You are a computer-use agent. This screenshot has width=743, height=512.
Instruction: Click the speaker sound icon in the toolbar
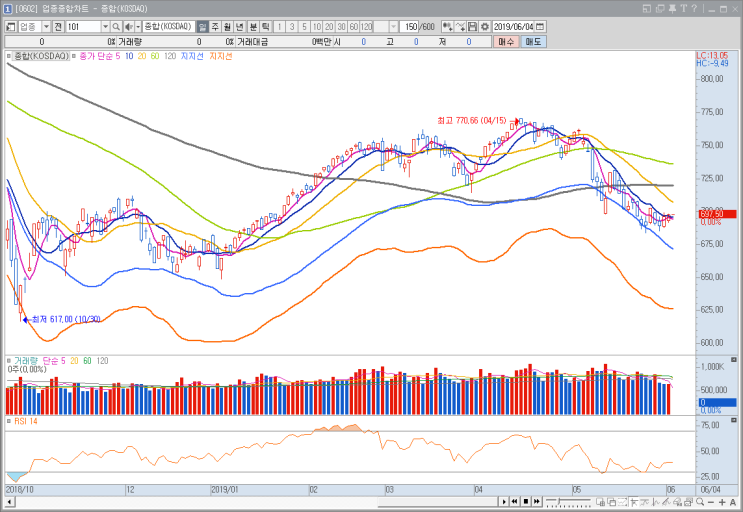(x=128, y=27)
